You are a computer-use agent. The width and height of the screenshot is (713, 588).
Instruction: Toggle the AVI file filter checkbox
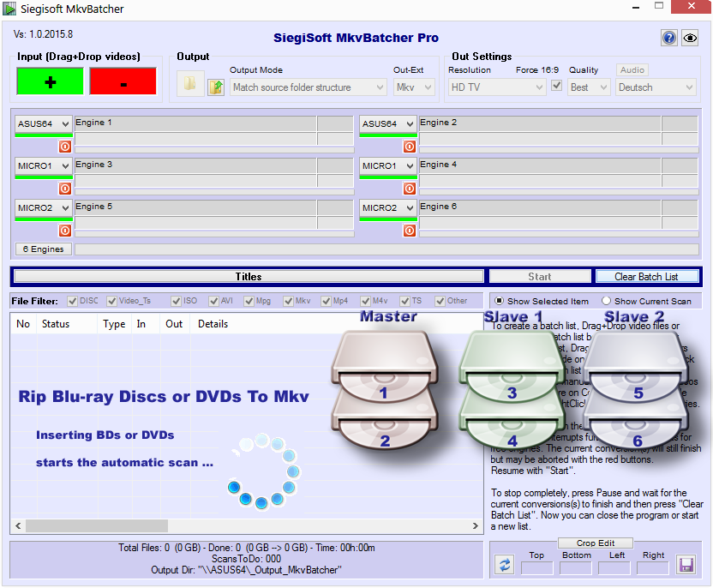(x=213, y=301)
